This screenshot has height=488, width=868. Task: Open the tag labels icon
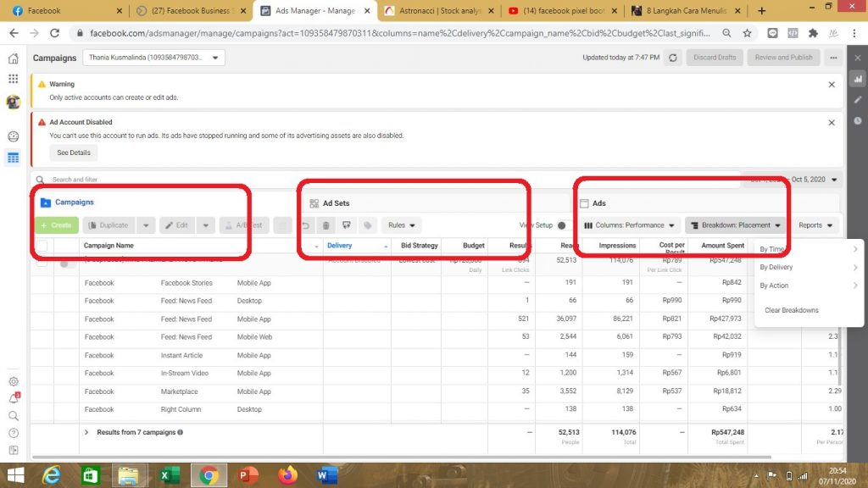[367, 225]
